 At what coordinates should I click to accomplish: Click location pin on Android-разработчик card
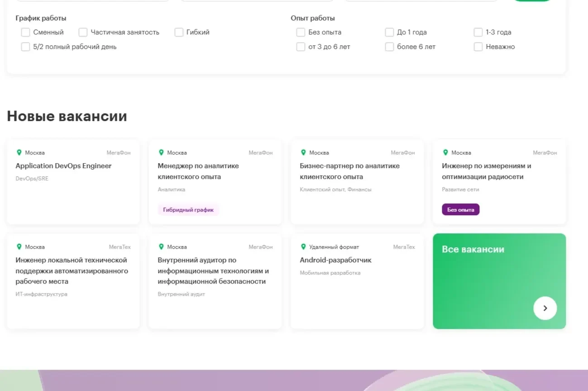tap(303, 247)
